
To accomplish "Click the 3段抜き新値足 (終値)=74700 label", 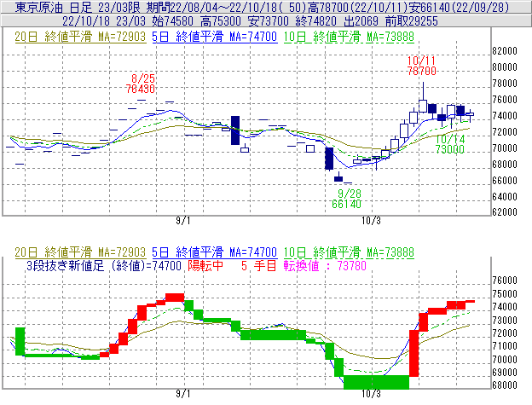I will coord(104,265).
